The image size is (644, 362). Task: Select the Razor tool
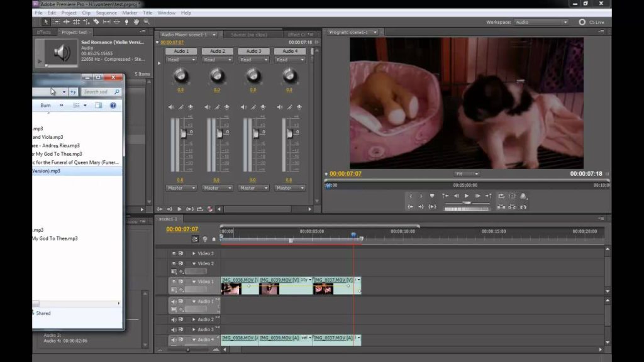[96, 22]
